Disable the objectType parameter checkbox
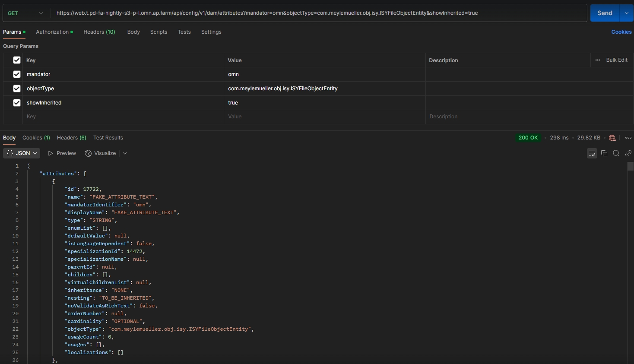Screen dimensions: 634x364 (x=17, y=89)
